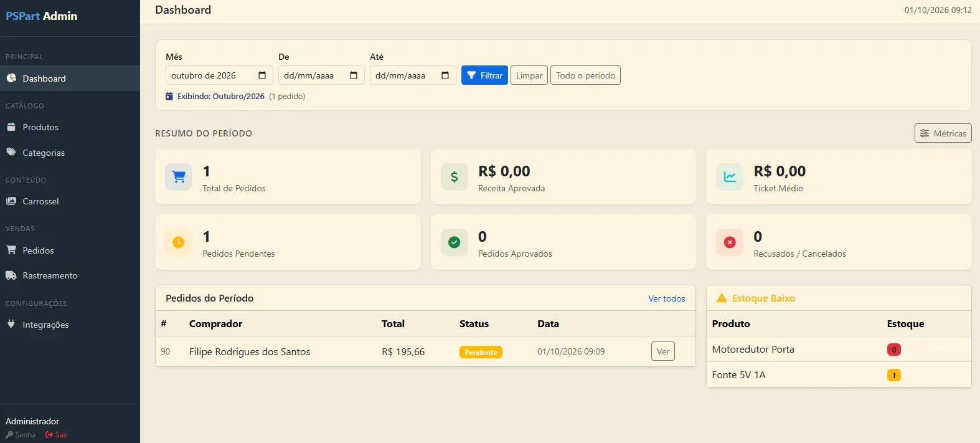Click the Total de Pedidos label

point(234,188)
